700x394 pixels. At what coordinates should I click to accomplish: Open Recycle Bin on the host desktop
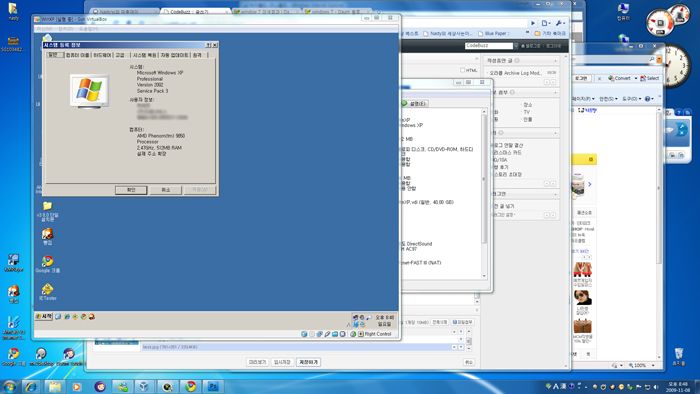coord(679,356)
